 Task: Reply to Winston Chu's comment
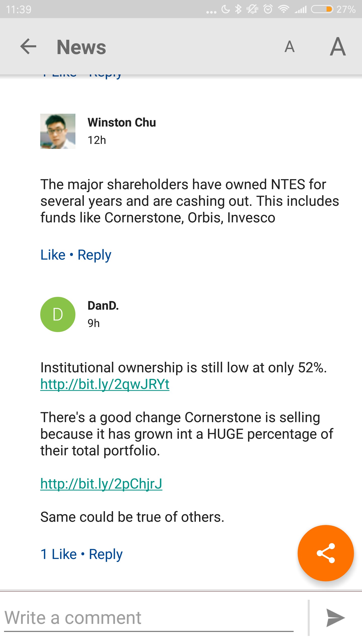[94, 255]
